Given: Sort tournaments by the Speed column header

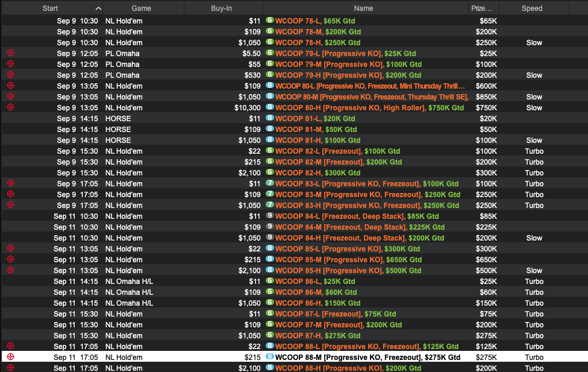Looking at the screenshot, I should point(532,8).
